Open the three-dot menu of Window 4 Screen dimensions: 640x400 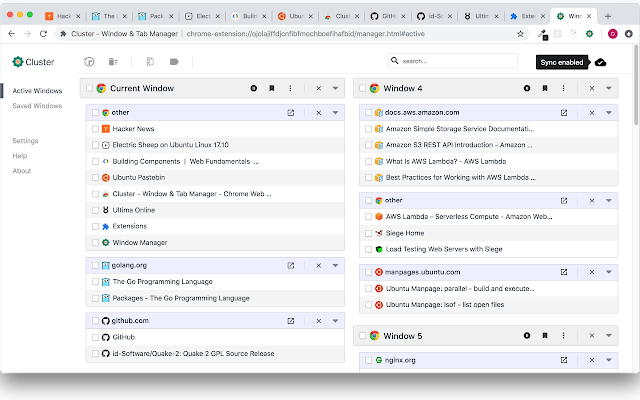tap(563, 88)
